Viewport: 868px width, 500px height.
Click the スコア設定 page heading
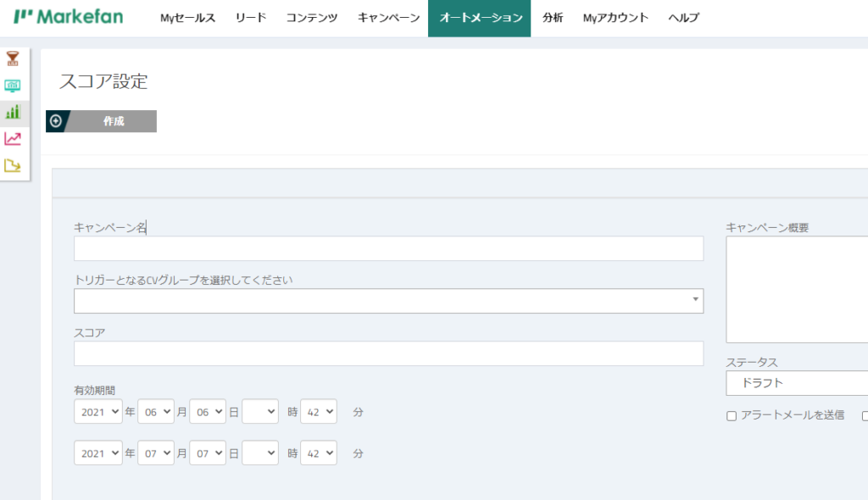pos(103,81)
